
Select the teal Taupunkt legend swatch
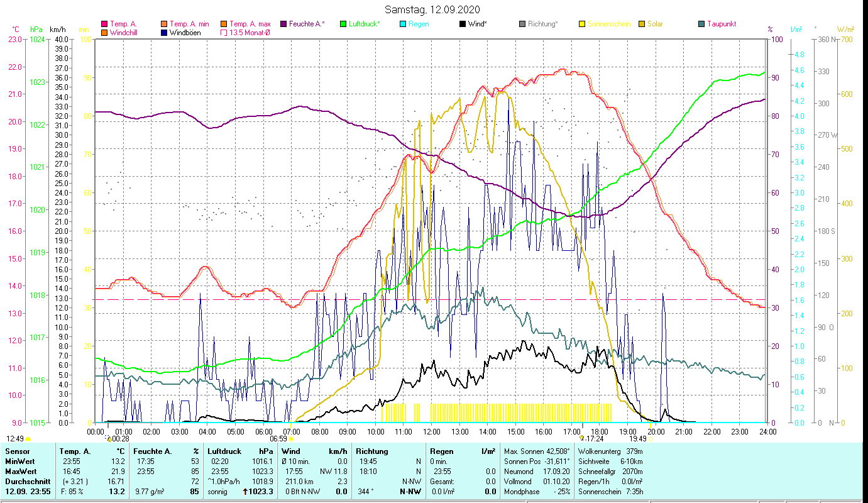(701, 24)
